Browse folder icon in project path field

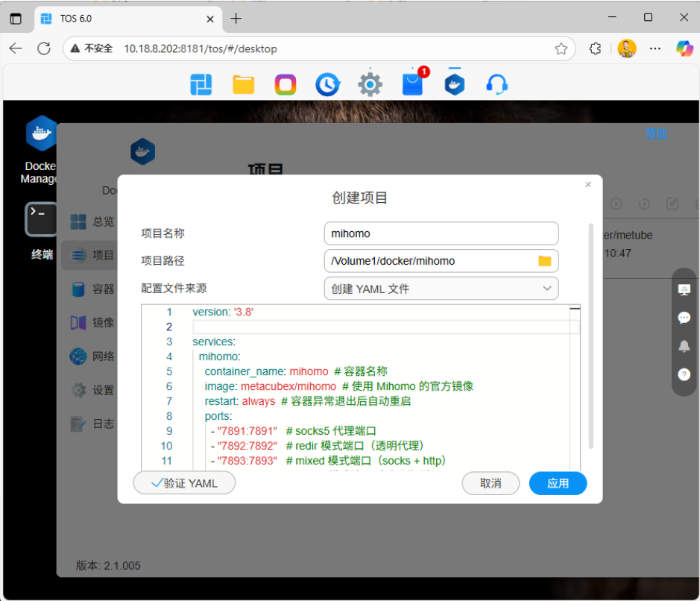[545, 261]
